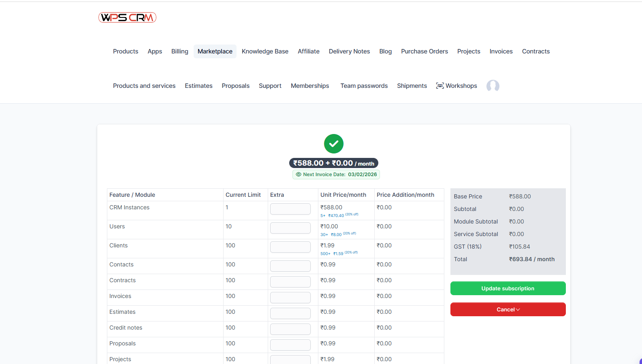Focus the Extra input for Users
Viewport: 642px width, 364px height.
[290, 228]
